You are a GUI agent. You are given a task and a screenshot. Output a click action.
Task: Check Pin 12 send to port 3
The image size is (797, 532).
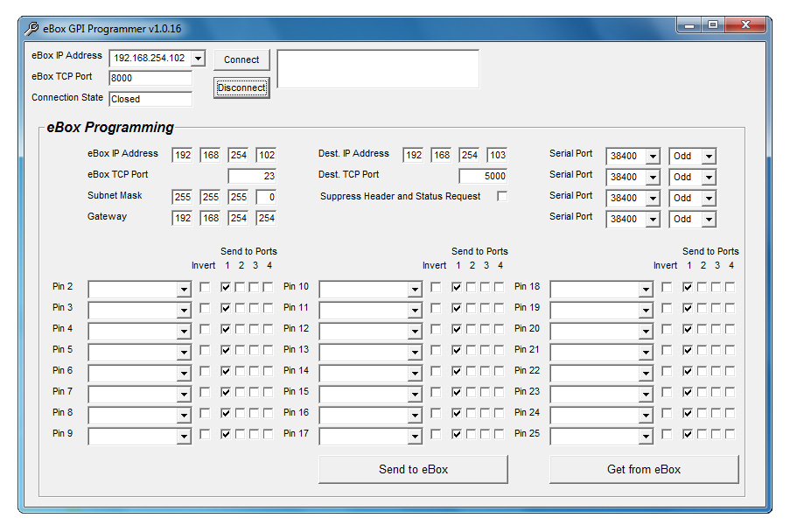point(485,329)
